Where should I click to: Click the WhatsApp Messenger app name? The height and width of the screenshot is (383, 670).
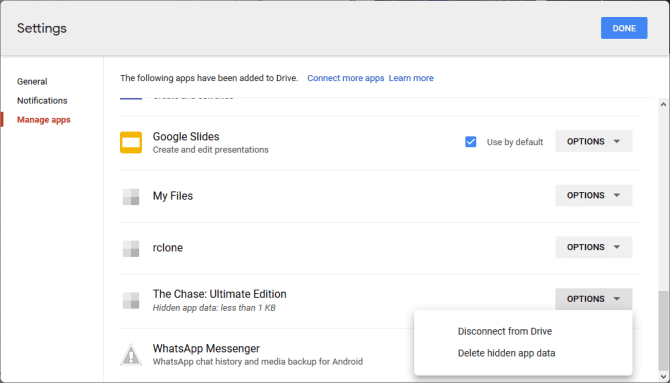206,348
